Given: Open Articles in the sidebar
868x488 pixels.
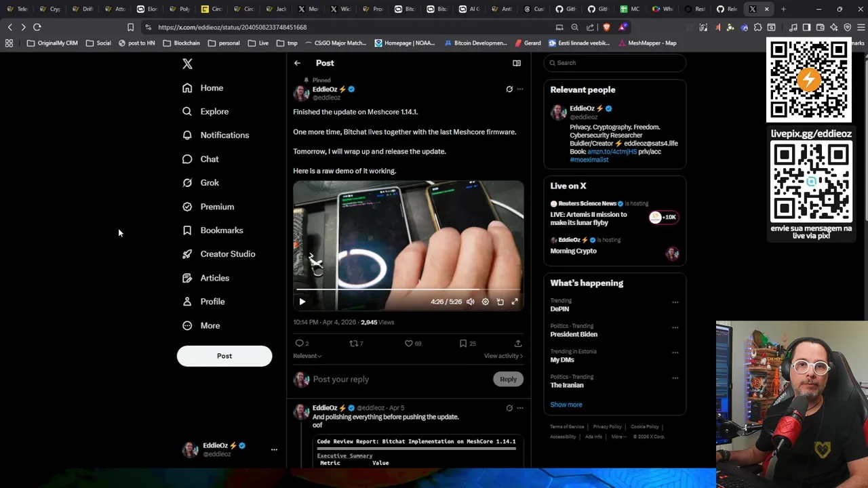Looking at the screenshot, I should [x=206, y=278].
